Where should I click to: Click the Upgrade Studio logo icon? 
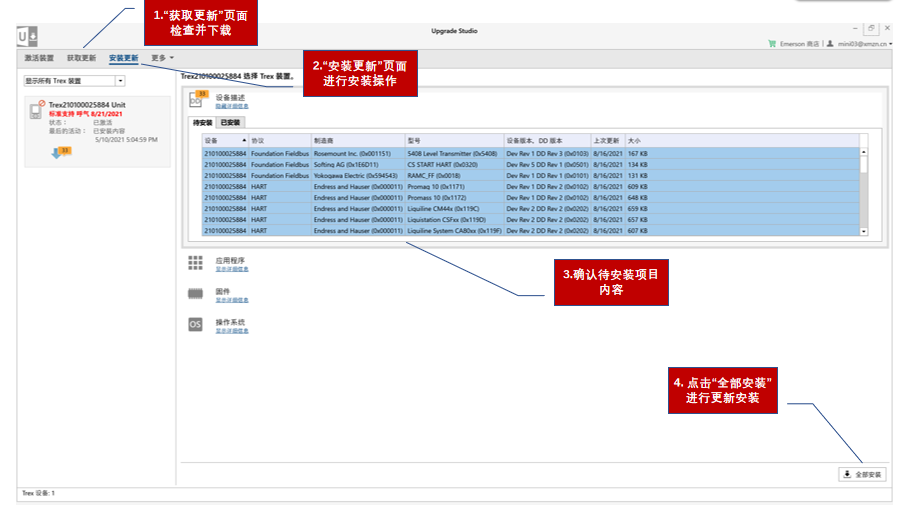[28, 37]
